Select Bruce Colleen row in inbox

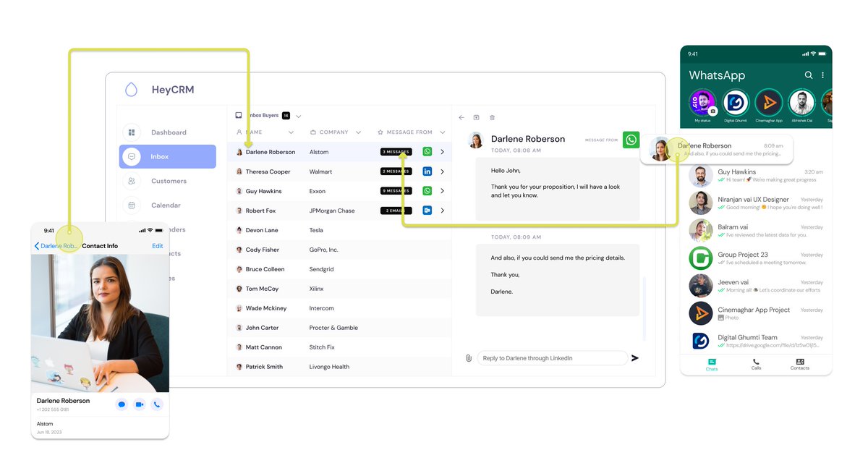coord(339,269)
